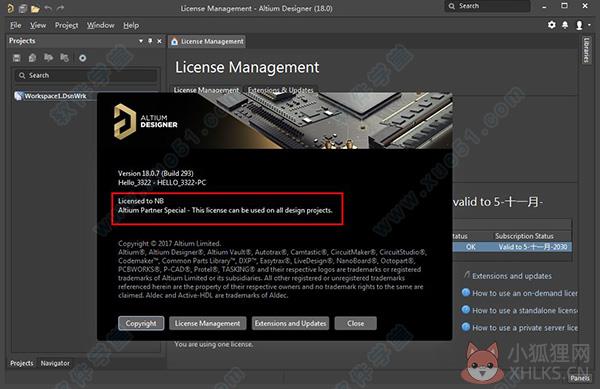Open the Projects panel dropdown arrow
The image size is (600, 389).
pyautogui.click(x=141, y=41)
